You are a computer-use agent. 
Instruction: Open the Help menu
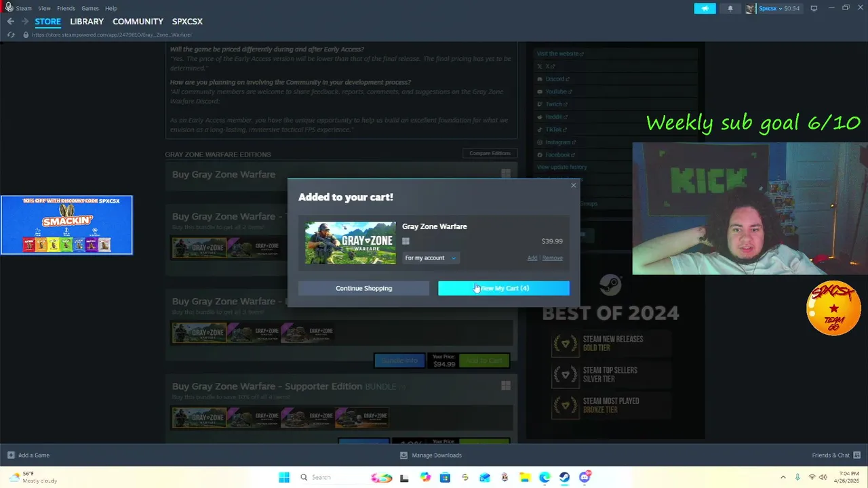coord(111,8)
